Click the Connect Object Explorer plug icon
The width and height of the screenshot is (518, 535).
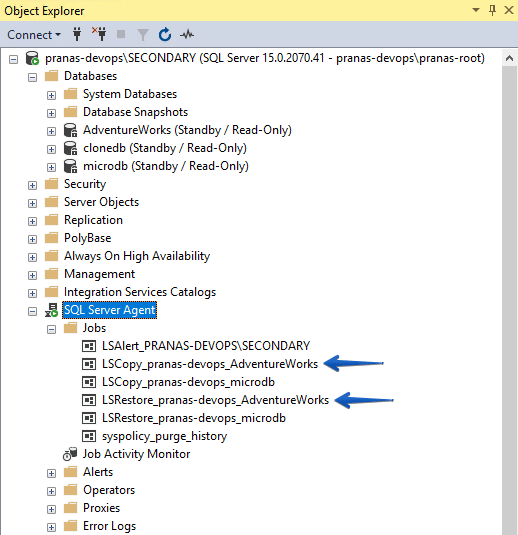click(77, 34)
